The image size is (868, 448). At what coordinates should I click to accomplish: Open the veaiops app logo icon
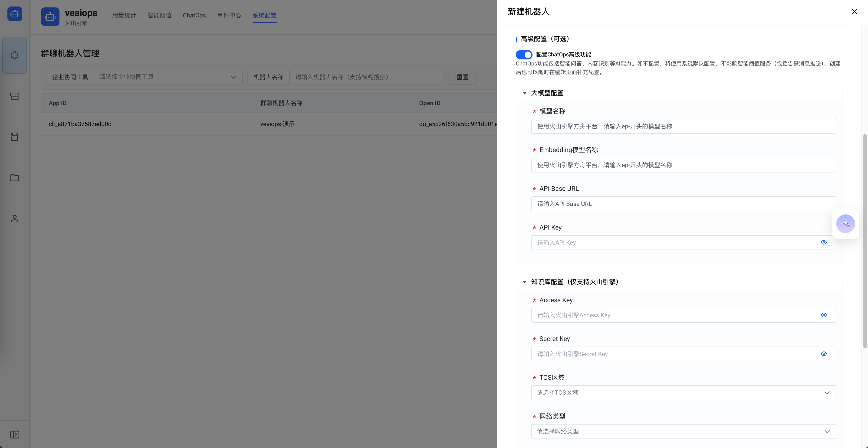(x=50, y=16)
